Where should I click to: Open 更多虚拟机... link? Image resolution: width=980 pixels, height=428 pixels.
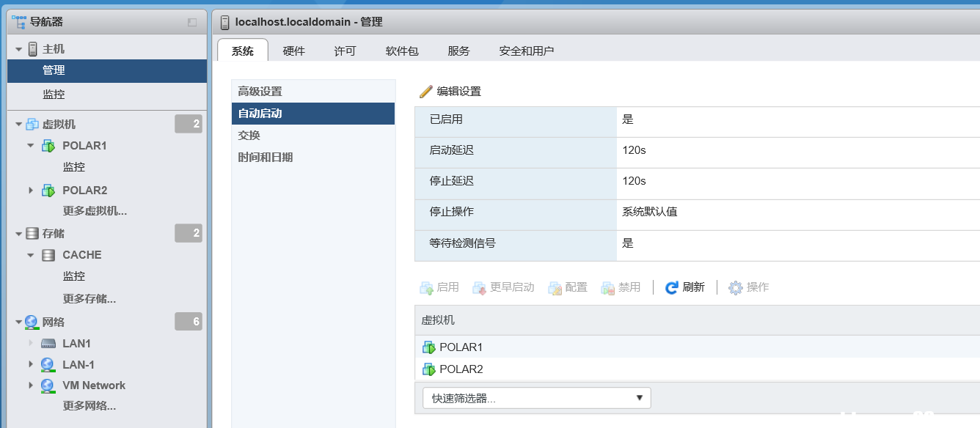95,211
